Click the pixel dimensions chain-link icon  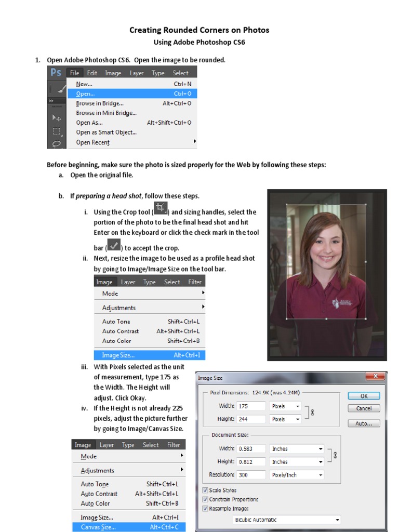coord(312,412)
